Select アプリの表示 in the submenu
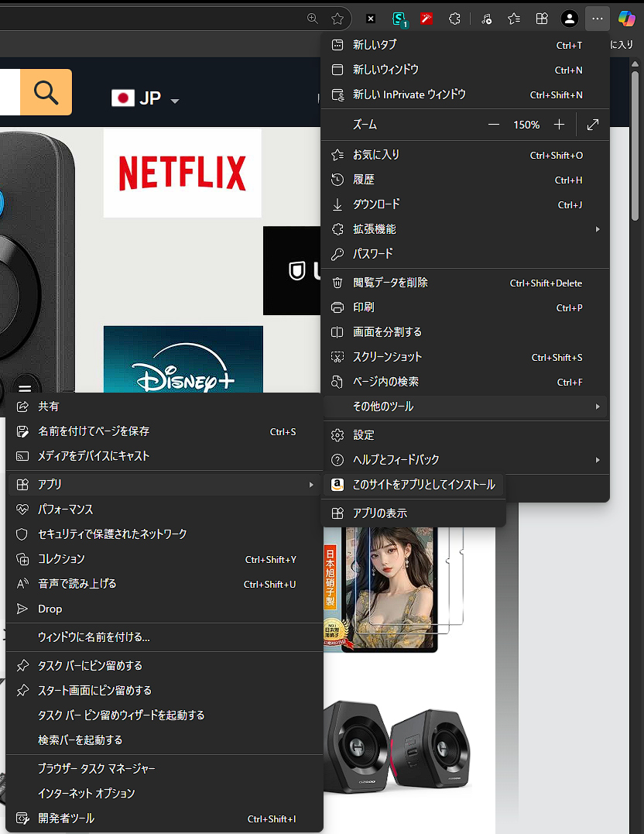Viewport: 644px width, 834px height. [379, 513]
